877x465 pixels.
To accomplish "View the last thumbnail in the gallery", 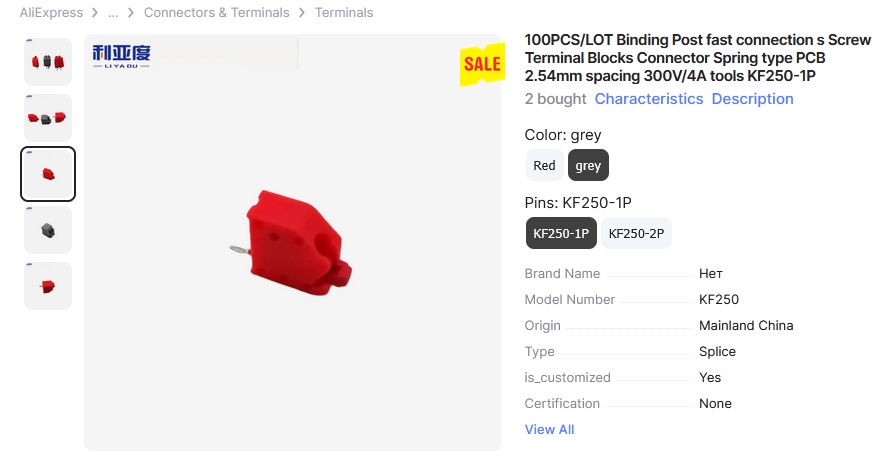I will (48, 286).
